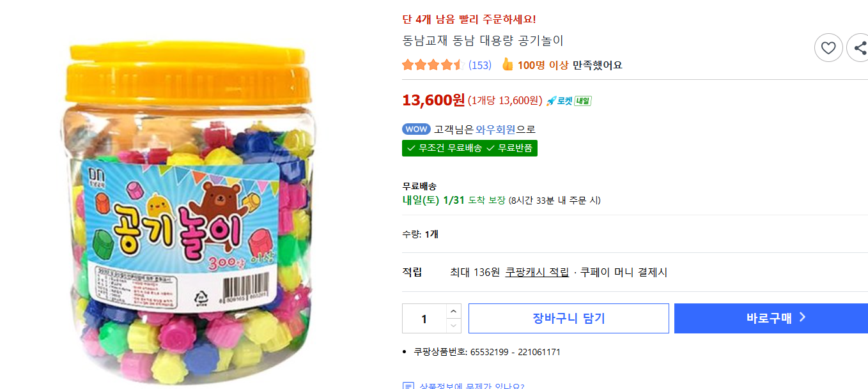Decrease quantity using the down arrow
This screenshot has width=868, height=389.
[x=454, y=326]
